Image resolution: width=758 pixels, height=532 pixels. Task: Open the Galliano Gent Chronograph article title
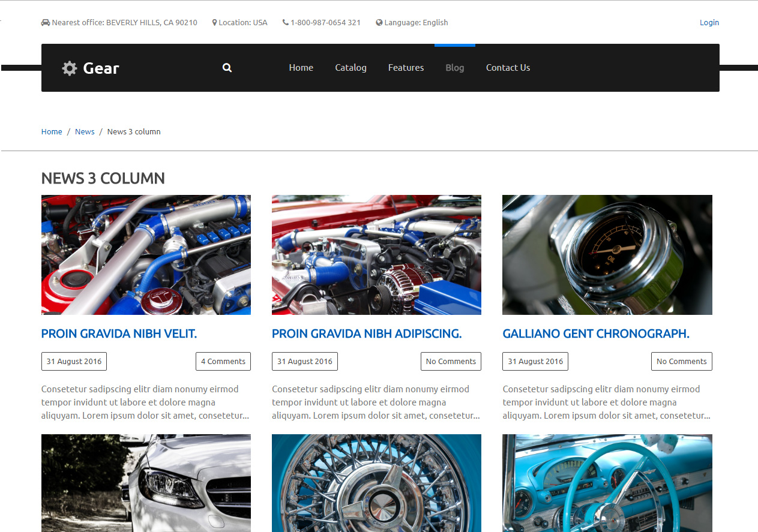tap(595, 334)
